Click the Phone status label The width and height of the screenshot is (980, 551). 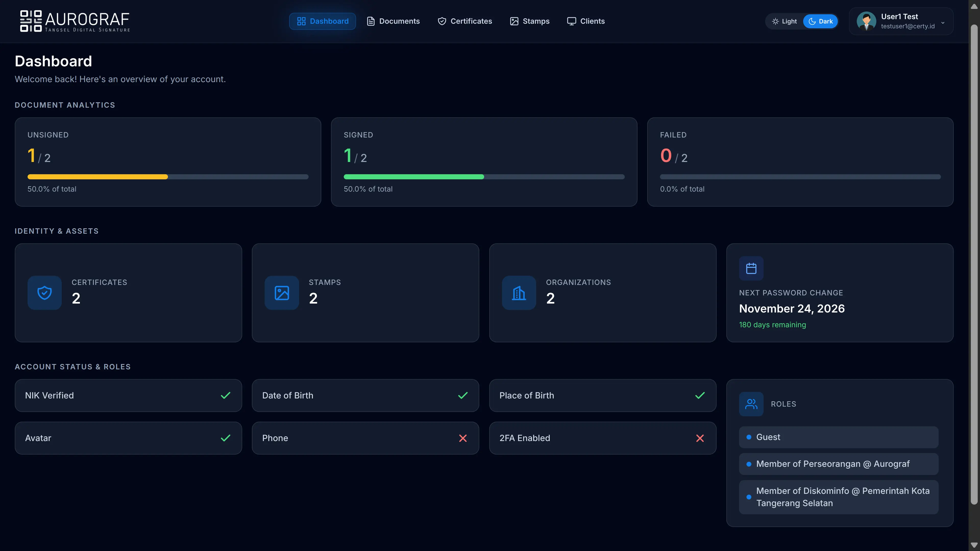(x=275, y=438)
